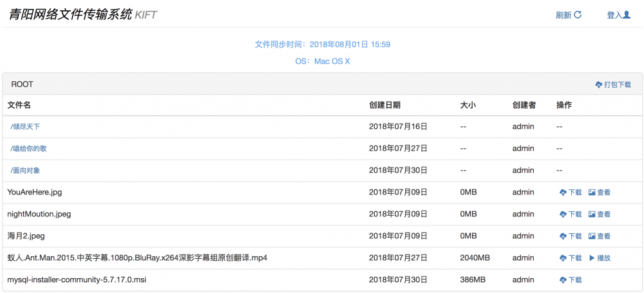
Task: Click the 文件名 column header
Action: [19, 105]
